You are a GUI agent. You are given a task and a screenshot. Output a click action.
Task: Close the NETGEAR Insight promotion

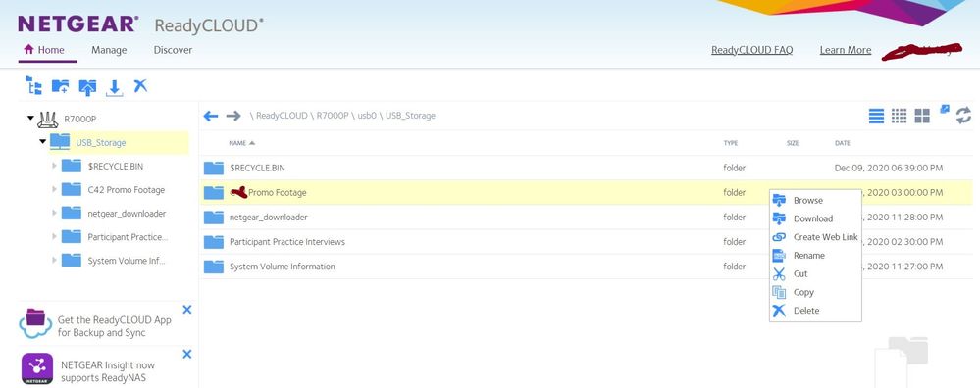tap(186, 354)
